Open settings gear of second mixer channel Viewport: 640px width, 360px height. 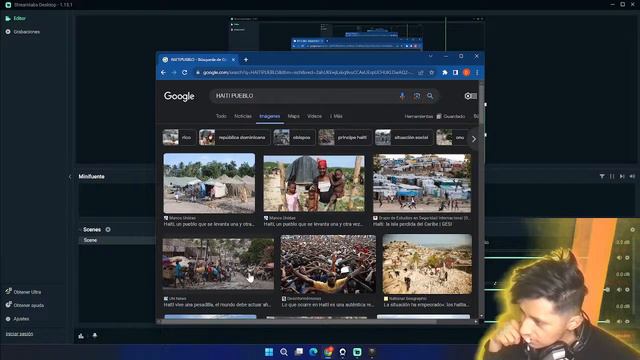627,290
